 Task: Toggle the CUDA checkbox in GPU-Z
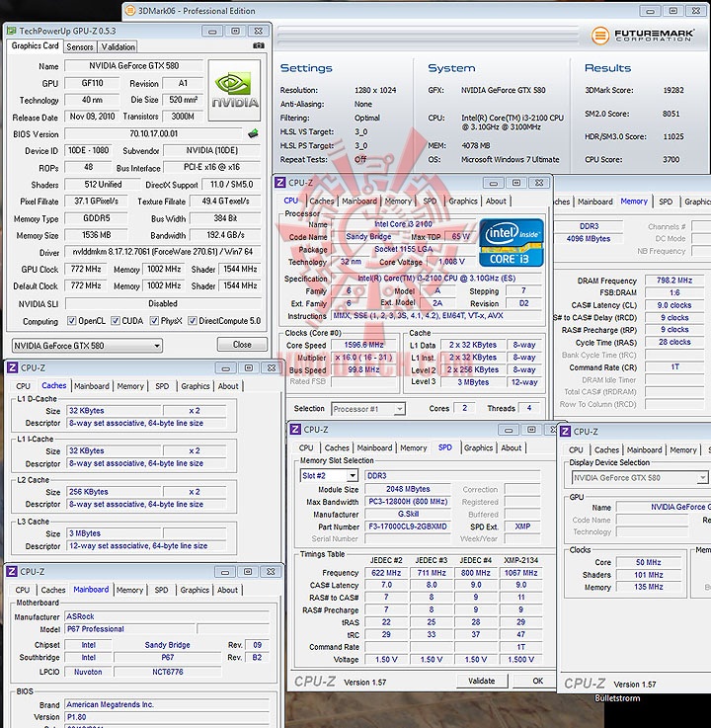point(116,321)
